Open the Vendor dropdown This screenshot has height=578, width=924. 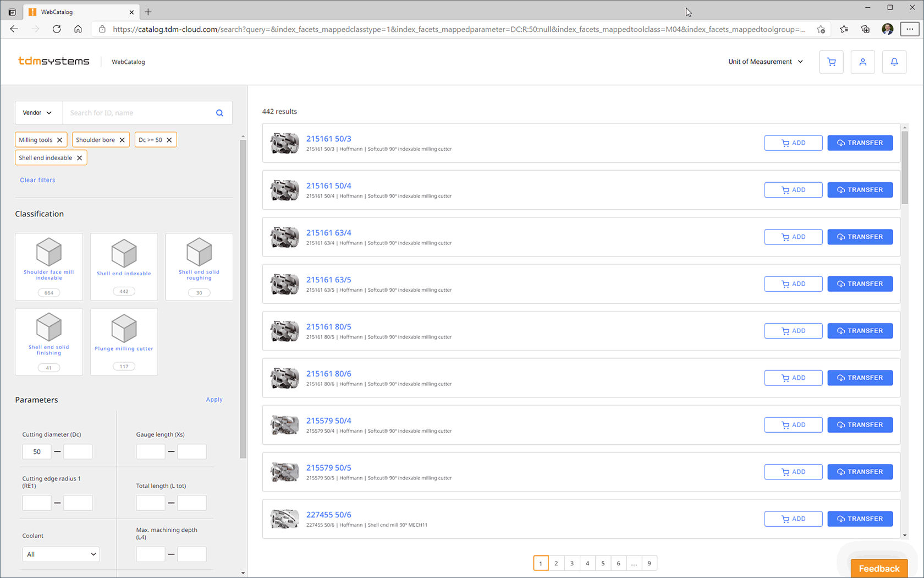[x=37, y=113]
